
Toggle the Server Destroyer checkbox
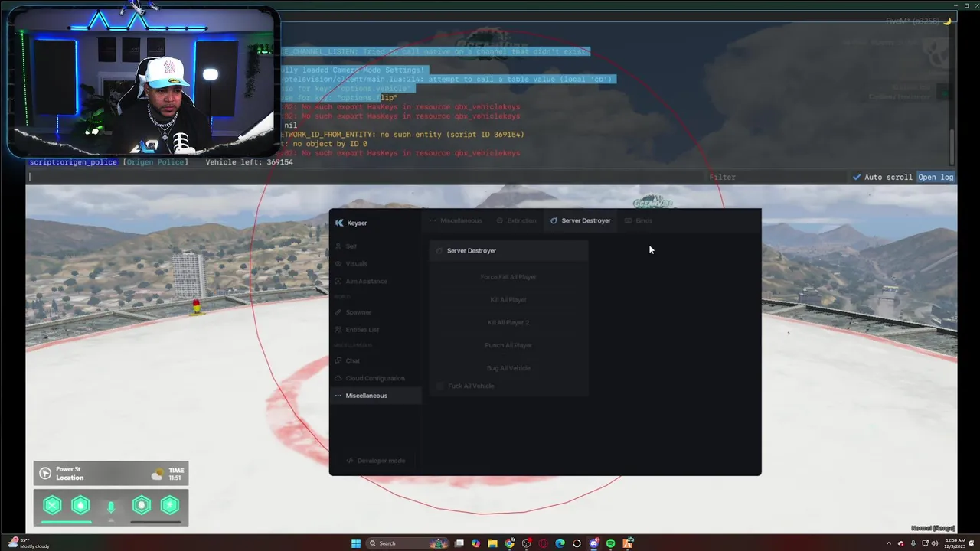pos(439,251)
